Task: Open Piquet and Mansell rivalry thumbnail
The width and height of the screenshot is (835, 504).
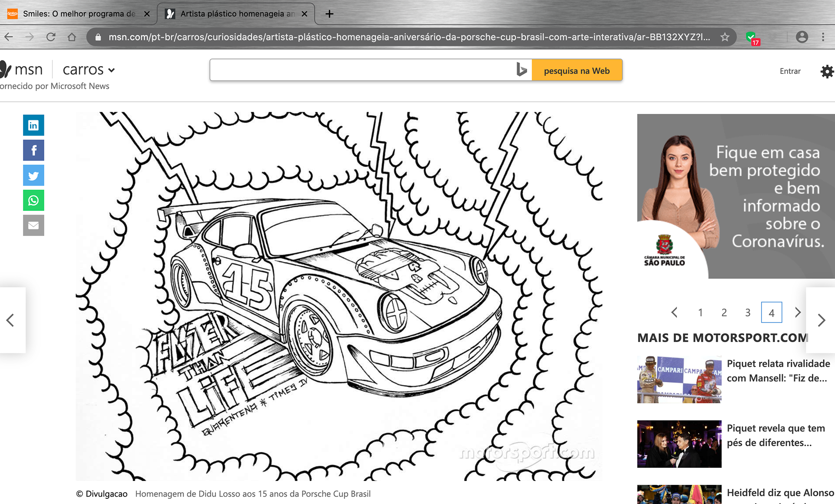Action: point(679,379)
